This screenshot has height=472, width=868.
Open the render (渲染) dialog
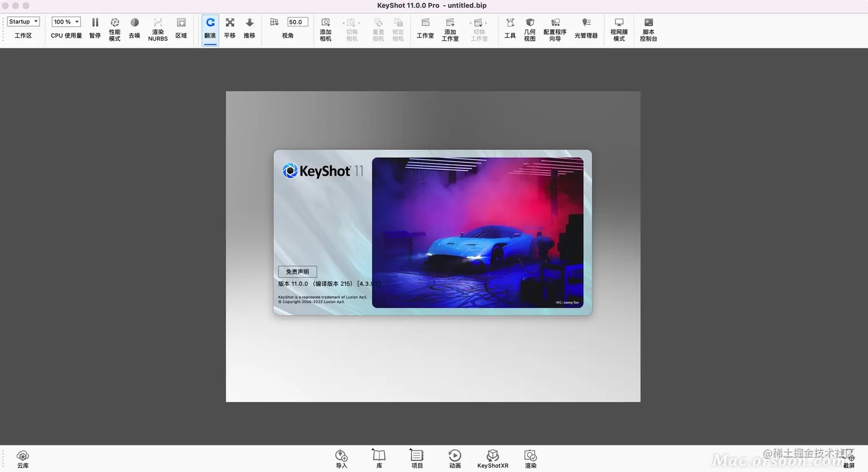(530, 459)
